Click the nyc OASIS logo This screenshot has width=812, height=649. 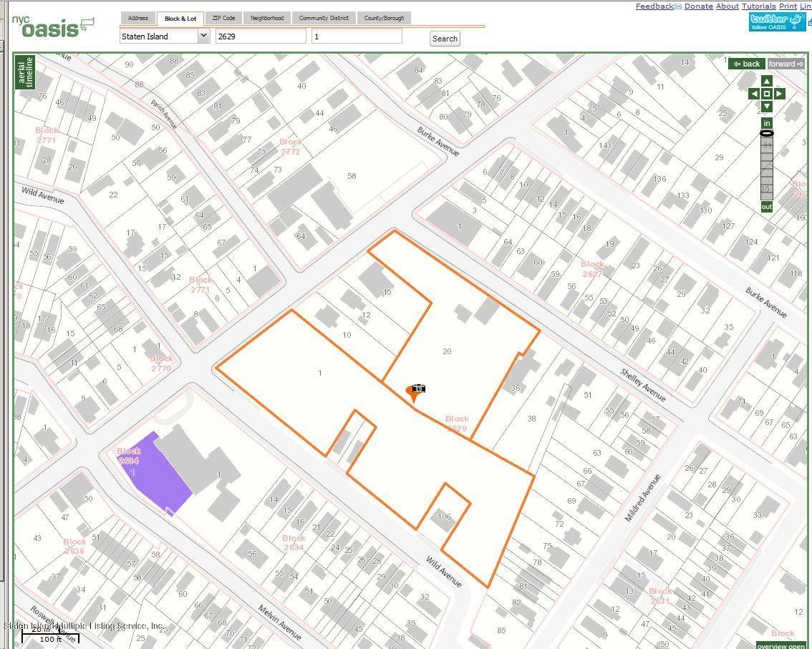53,27
